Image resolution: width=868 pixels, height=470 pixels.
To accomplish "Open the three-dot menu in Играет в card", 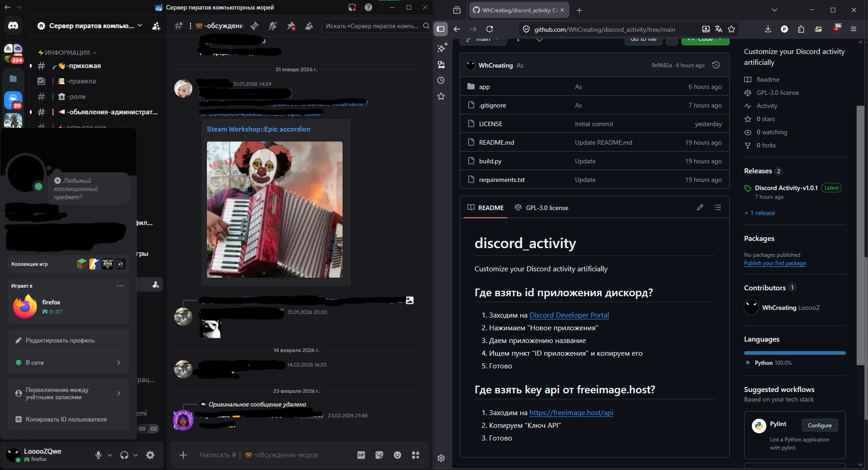I will click(x=120, y=286).
